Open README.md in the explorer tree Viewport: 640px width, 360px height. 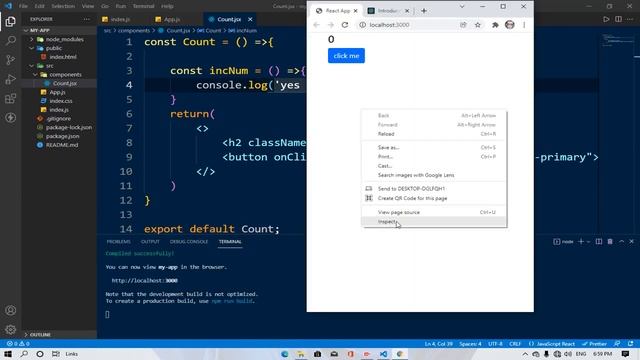click(62, 145)
